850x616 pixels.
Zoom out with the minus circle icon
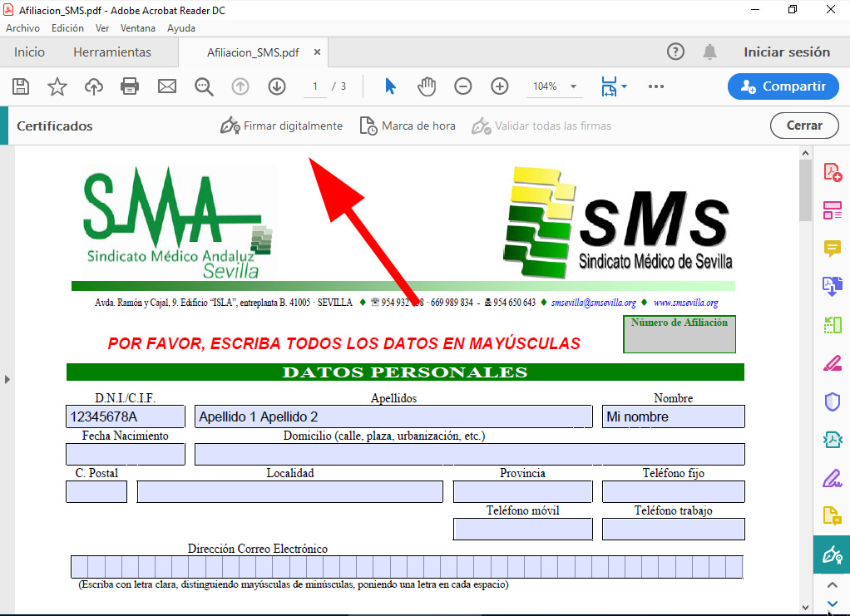click(463, 86)
